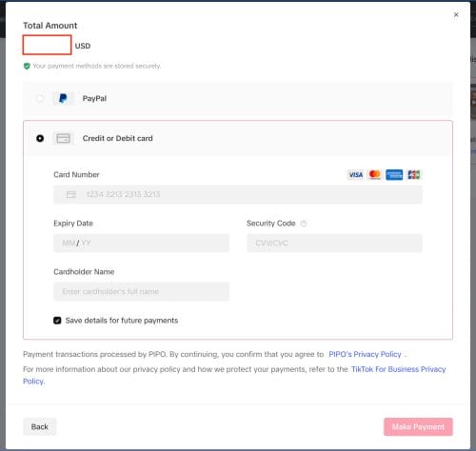Open the Security Code help tooltip icon
476x451 pixels.
(304, 224)
